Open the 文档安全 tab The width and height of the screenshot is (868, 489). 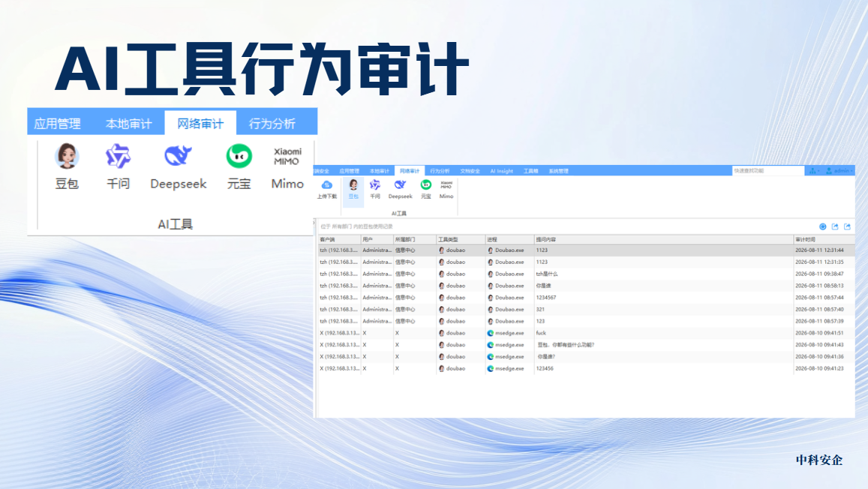pos(470,172)
